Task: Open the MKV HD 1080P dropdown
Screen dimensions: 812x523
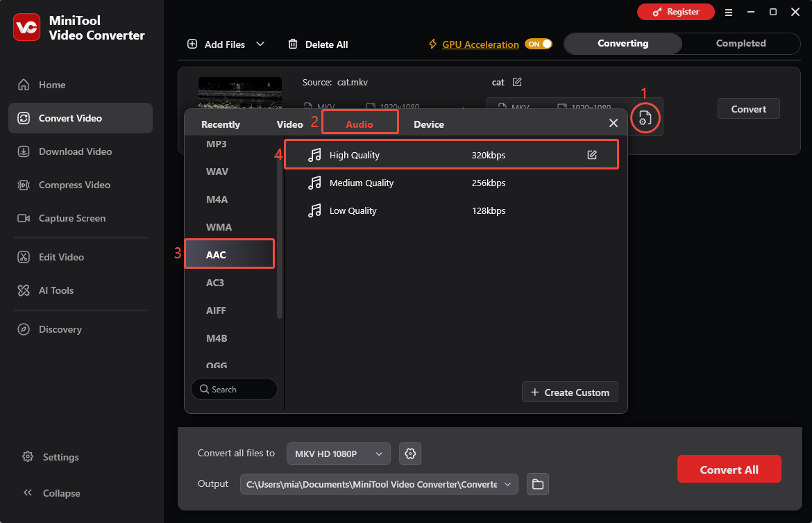Action: [x=338, y=454]
